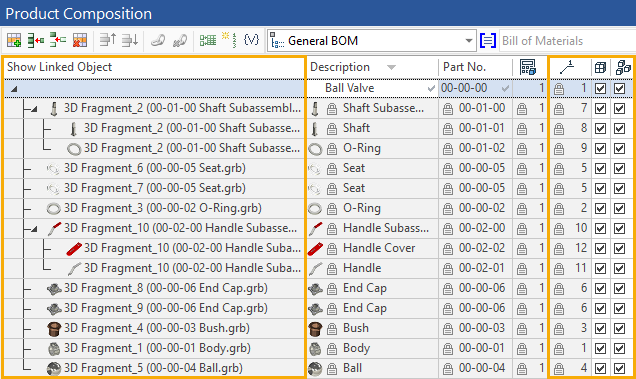636x379 pixels.
Task: Click the calculator-style quantity column header icon
Action: click(x=528, y=67)
